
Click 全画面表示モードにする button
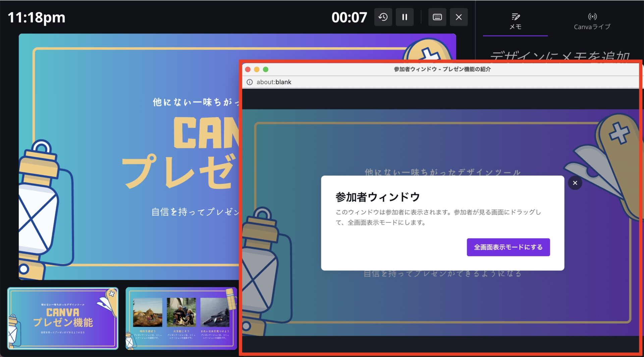point(508,247)
